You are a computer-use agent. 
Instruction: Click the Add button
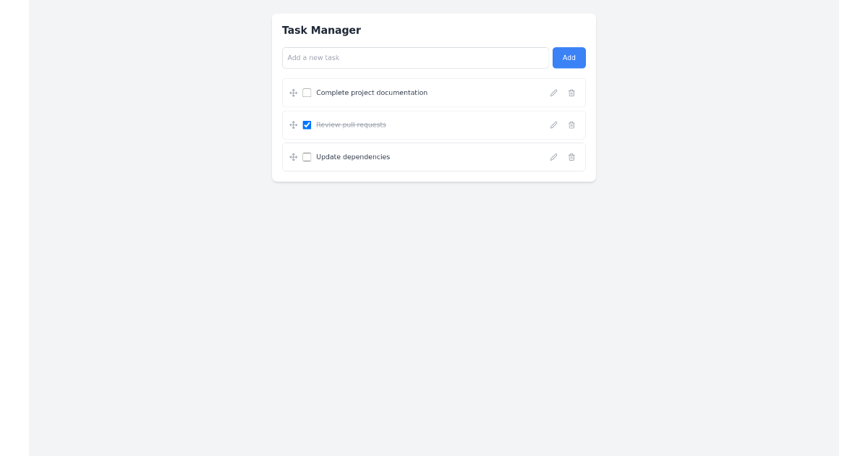tap(569, 57)
